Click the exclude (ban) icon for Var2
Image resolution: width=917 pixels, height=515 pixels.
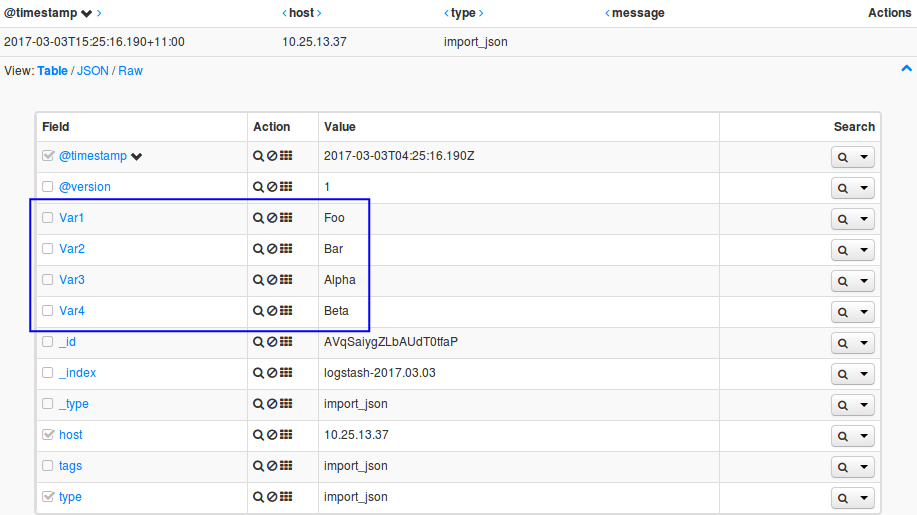click(x=272, y=249)
